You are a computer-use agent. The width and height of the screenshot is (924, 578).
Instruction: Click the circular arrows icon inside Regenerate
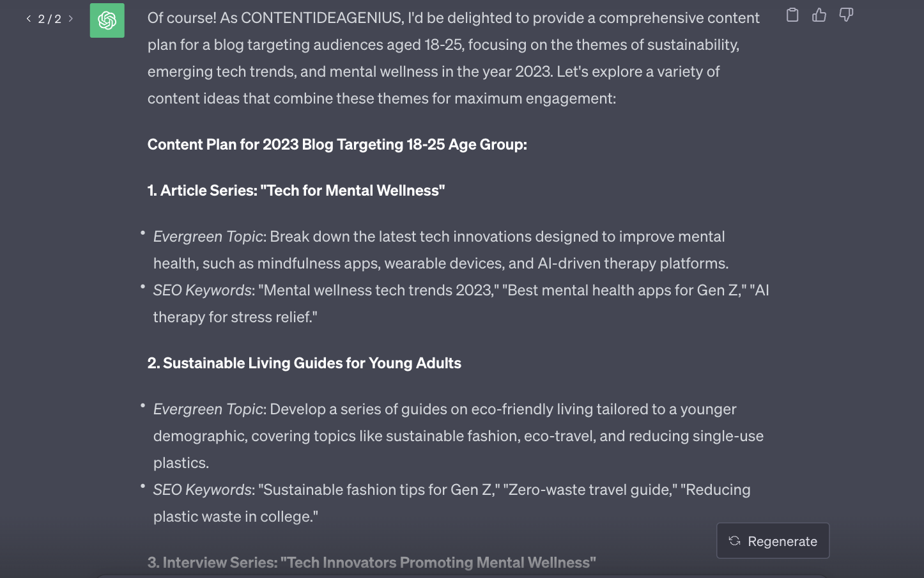735,541
